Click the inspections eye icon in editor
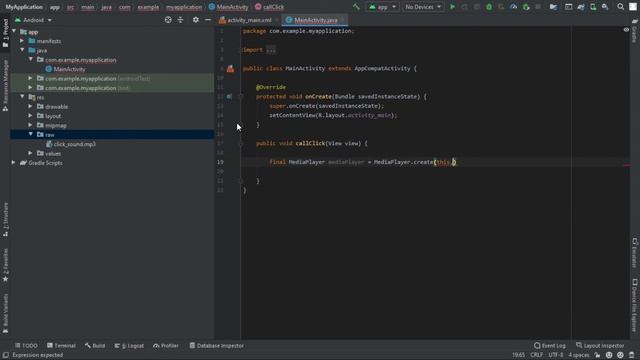This screenshot has width=640, height=360. pos(626,30)
